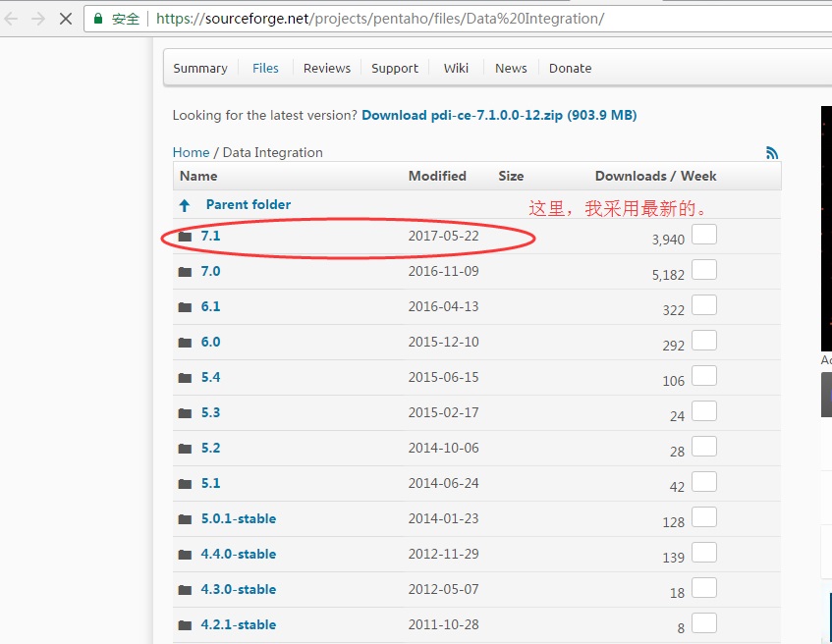Tick the box in the 5.2 row

pos(704,446)
